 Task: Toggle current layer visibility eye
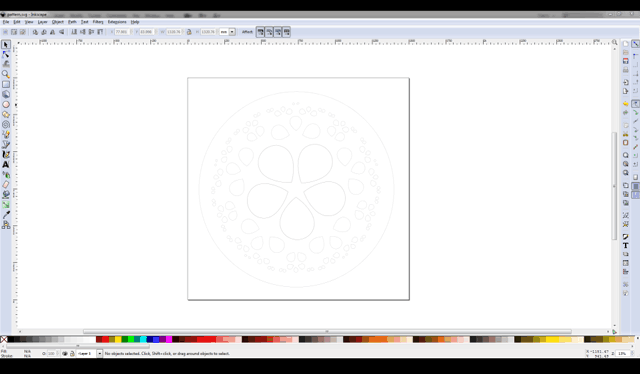64,354
